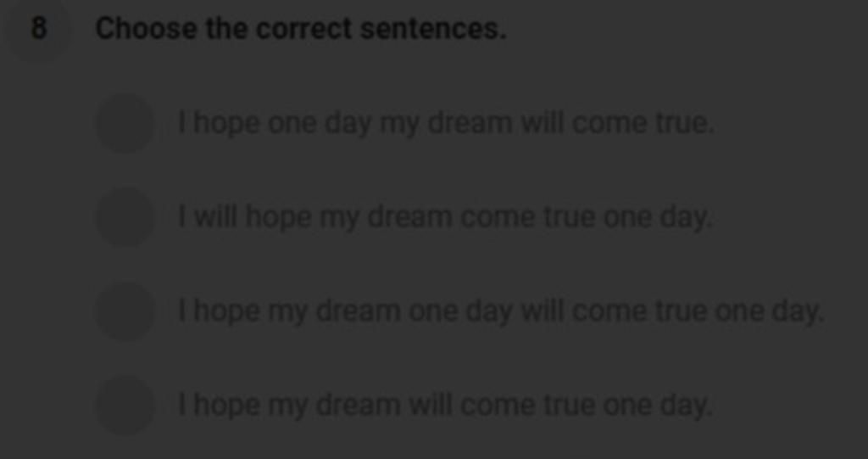
Task: Choose the answer beginning 'I will hope'
Action: point(445,216)
